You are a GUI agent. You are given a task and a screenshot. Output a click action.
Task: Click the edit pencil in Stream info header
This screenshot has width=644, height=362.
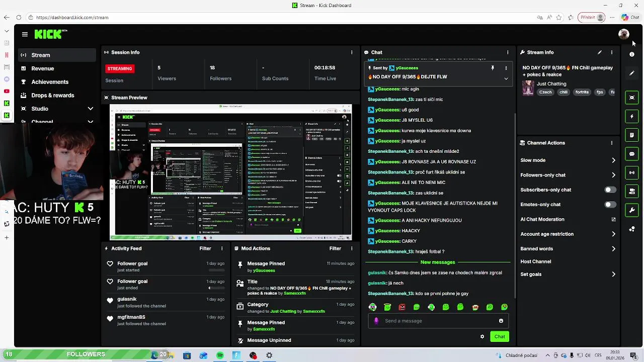[x=600, y=52]
